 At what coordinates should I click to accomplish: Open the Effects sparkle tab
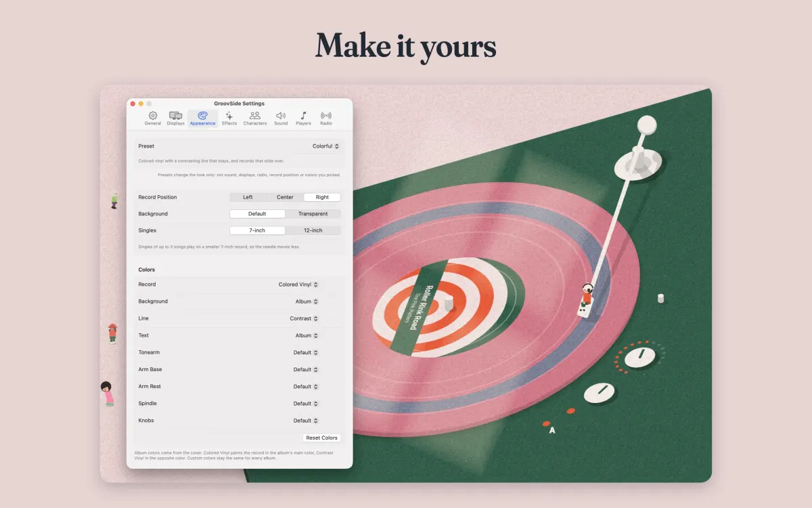pos(229,119)
